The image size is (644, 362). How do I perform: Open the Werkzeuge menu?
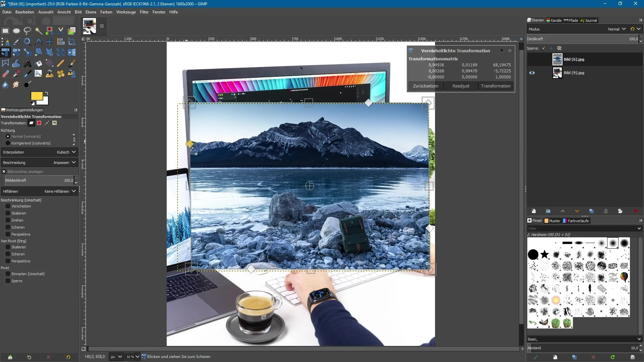pos(126,12)
